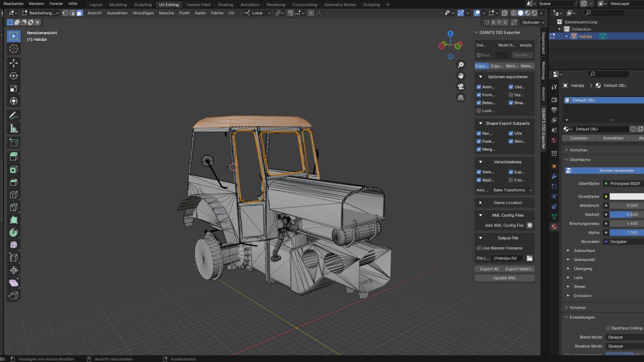Open the Rendern menu
Viewport: 644px width, 362px height.
[x=36, y=4]
